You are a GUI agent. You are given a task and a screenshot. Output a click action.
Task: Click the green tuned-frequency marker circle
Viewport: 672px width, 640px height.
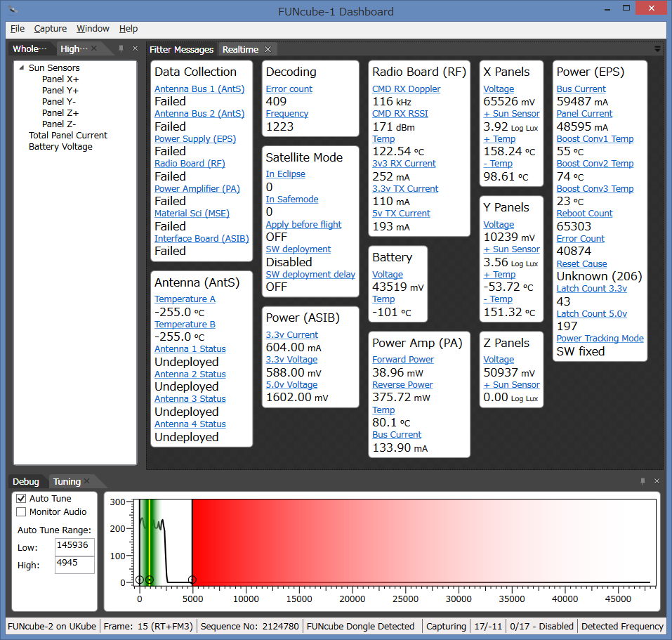point(149,580)
